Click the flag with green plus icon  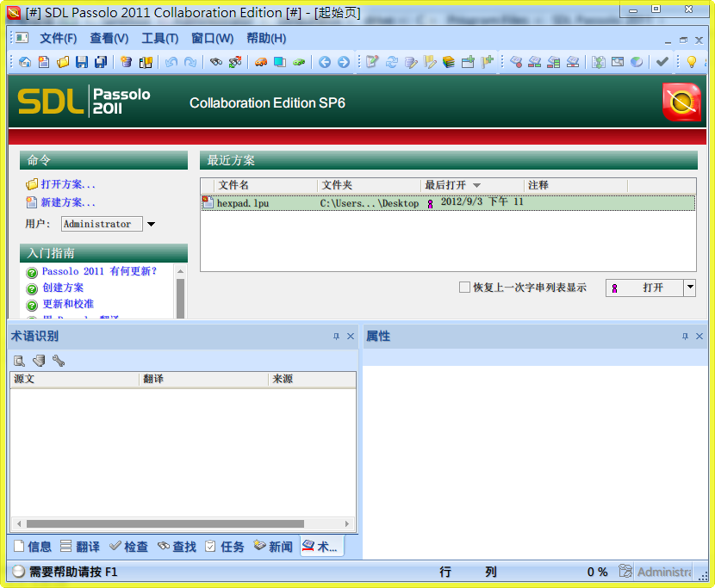(x=487, y=62)
